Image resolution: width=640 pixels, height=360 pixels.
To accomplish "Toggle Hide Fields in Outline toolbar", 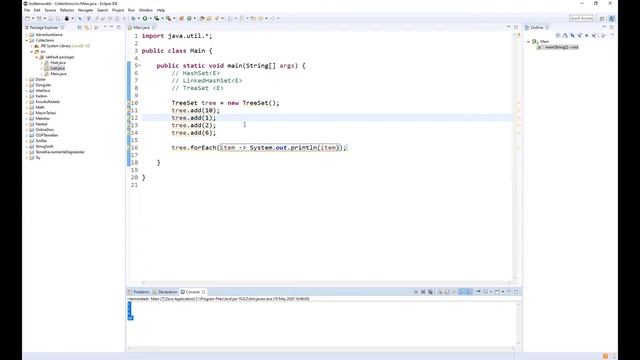I will click(572, 36).
